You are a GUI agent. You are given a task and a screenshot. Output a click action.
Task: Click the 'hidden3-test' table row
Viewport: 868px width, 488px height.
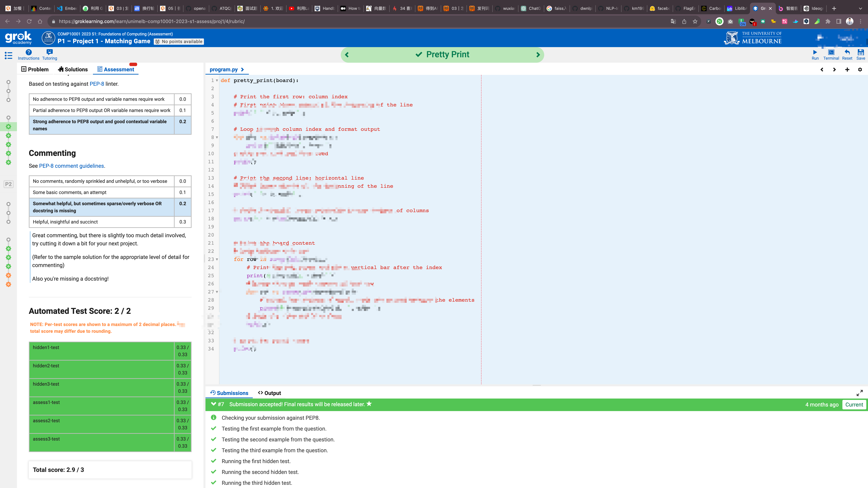(110, 388)
